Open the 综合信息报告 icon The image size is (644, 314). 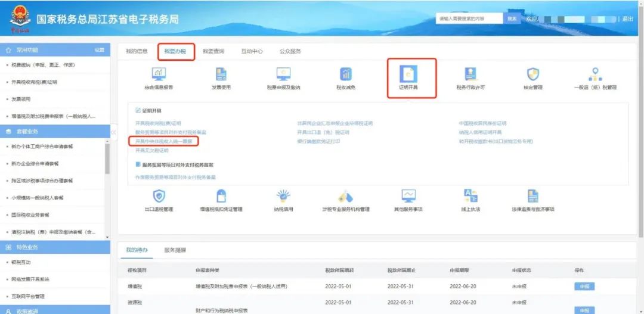[x=159, y=74]
